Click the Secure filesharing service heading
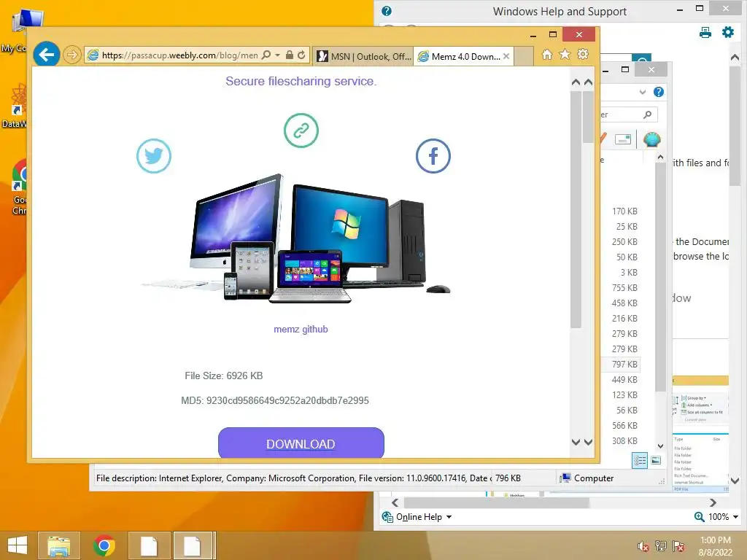747x560 pixels. click(x=301, y=81)
